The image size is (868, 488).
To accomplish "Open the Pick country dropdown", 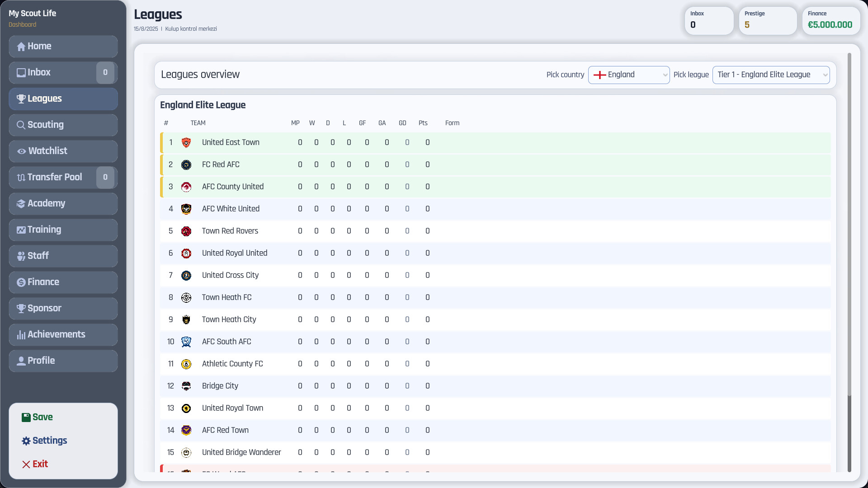I will (x=628, y=75).
